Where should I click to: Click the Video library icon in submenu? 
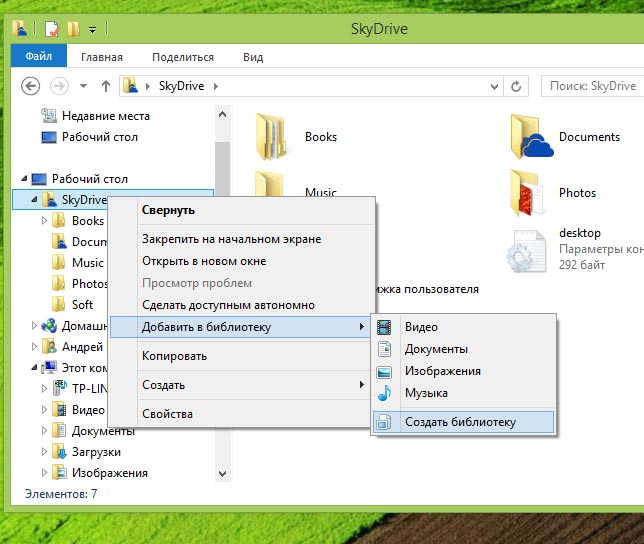pos(385,327)
